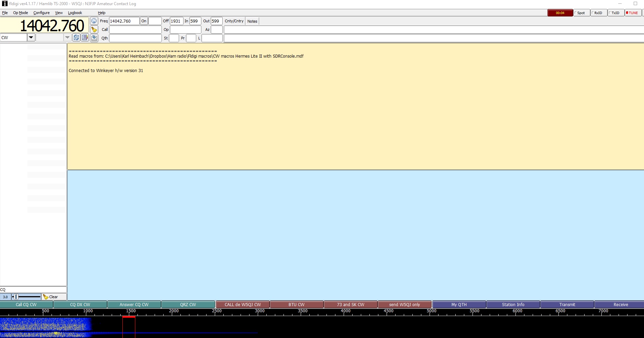Run the Call CQ CW macro
This screenshot has height=338, width=644.
click(x=26, y=304)
